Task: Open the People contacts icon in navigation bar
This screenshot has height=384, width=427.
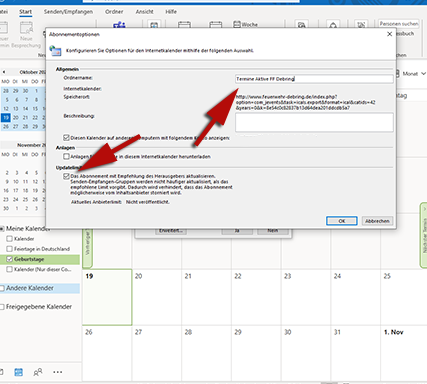Action: [x=38, y=372]
